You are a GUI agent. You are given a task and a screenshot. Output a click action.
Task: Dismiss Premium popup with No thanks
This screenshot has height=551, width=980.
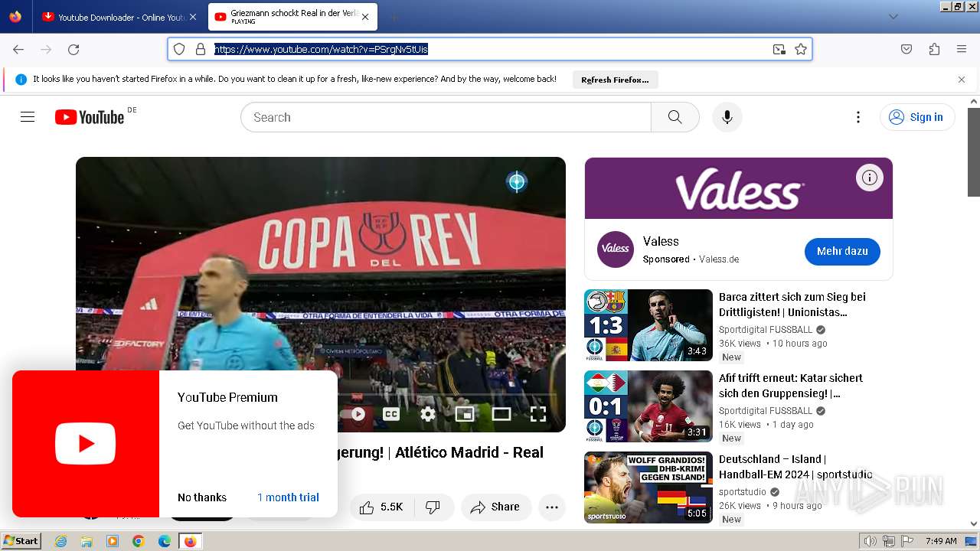coord(202,497)
